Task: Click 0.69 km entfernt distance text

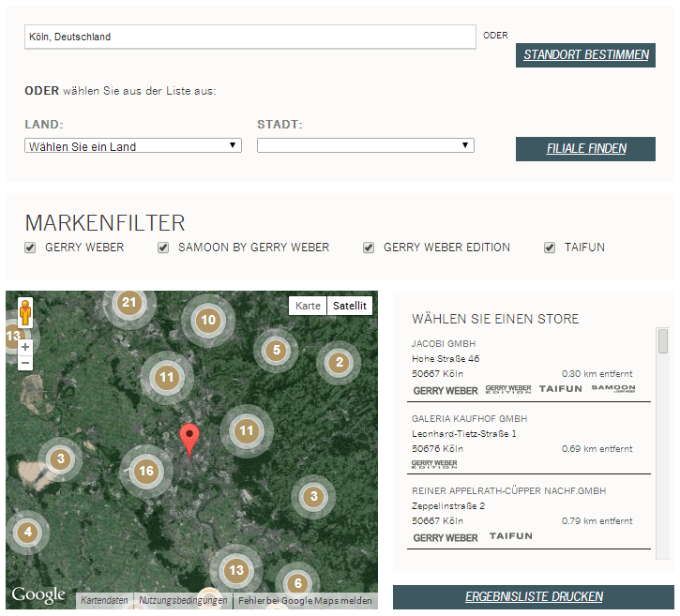Action: (x=597, y=449)
